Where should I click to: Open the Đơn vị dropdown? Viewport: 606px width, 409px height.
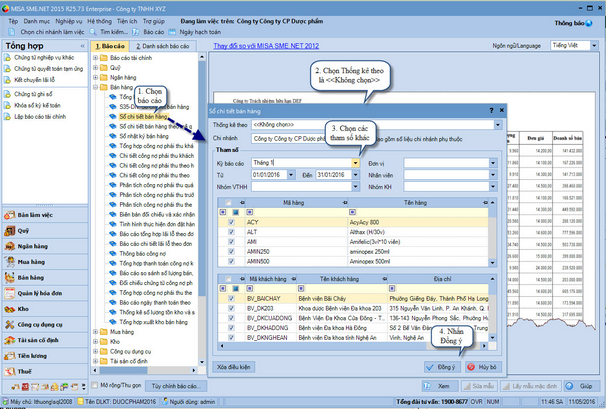(x=493, y=163)
